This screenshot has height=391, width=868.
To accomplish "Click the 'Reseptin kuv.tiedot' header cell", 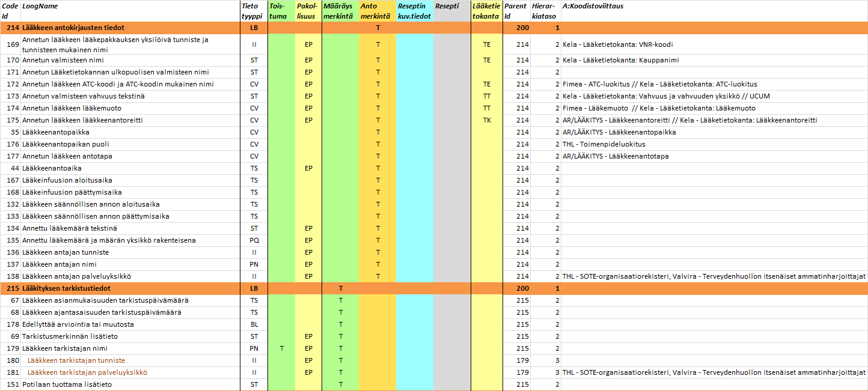I will click(415, 11).
